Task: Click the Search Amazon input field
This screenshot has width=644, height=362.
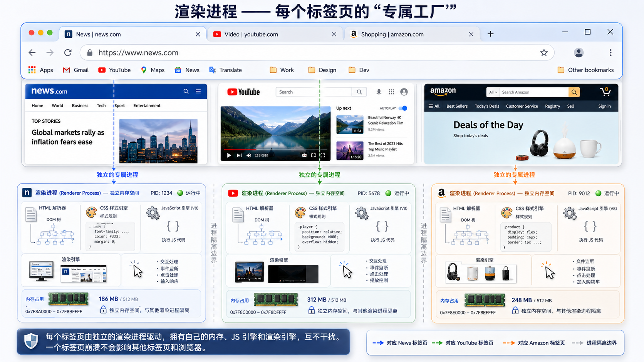Action: click(534, 92)
